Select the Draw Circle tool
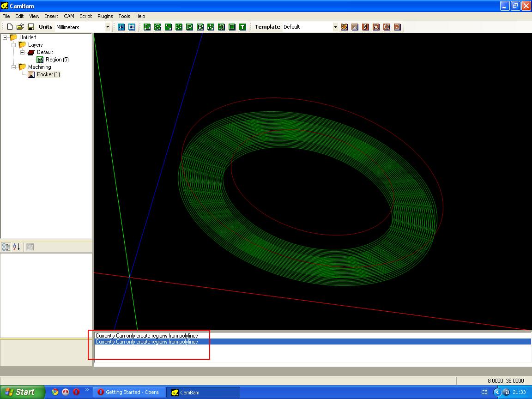The width and height of the screenshot is (532, 399). click(158, 27)
